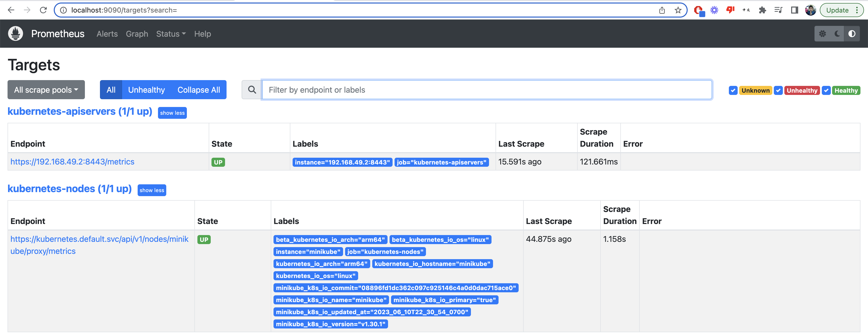This screenshot has width=868, height=336.
Task: Select the light theme sun icon
Action: [823, 33]
